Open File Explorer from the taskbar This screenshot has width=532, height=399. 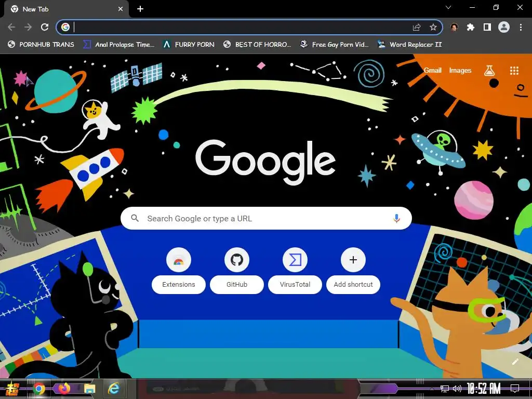89,389
